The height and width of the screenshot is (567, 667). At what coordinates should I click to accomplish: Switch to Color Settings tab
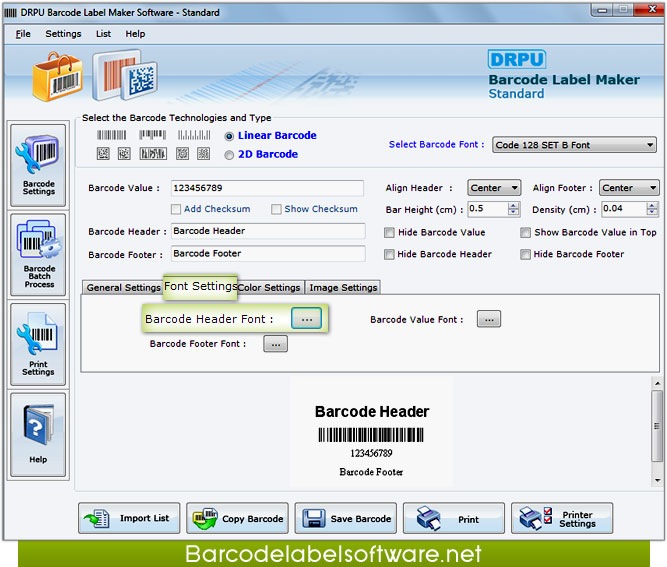[x=270, y=288]
